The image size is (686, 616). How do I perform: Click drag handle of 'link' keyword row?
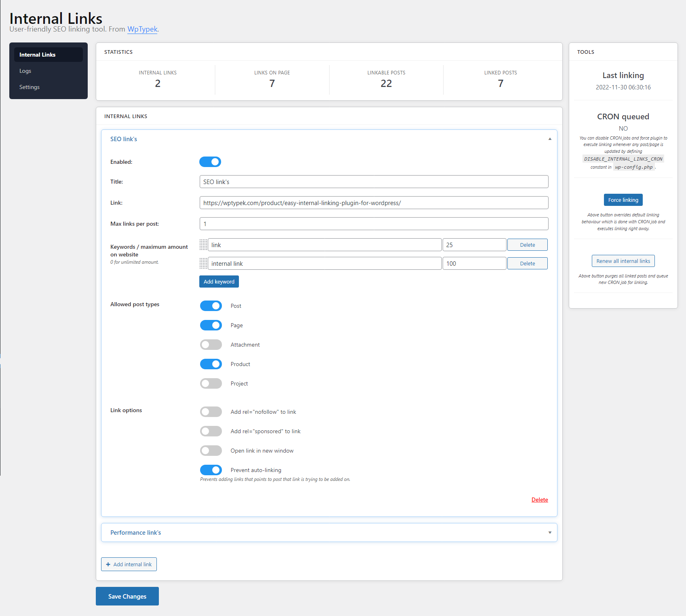(x=203, y=245)
